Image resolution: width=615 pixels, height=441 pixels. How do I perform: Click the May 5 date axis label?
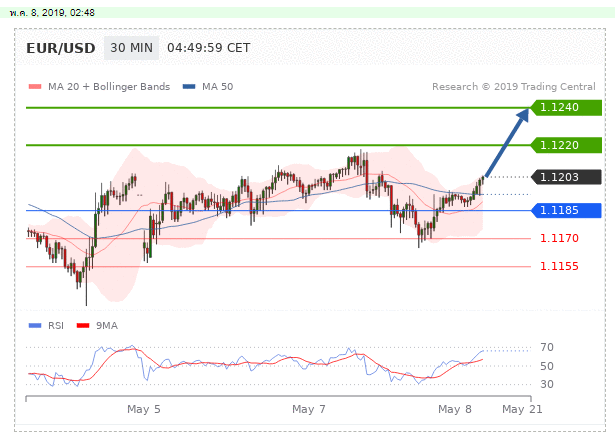point(144,410)
